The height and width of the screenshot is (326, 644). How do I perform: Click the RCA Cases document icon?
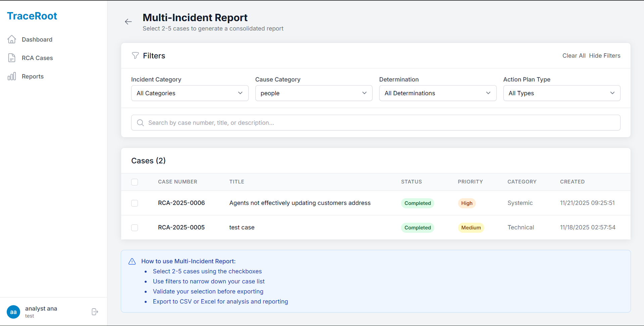point(12,58)
